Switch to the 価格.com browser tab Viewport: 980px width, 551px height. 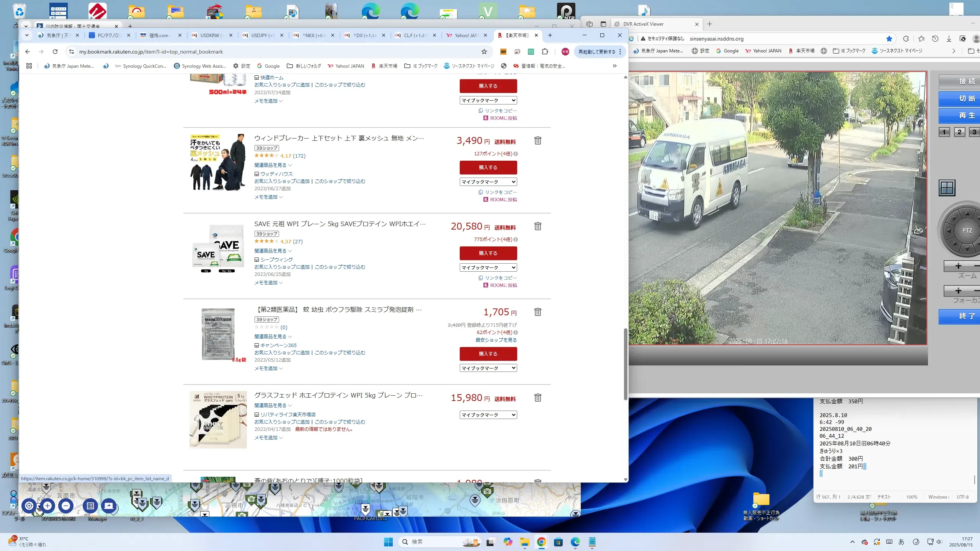point(159,35)
